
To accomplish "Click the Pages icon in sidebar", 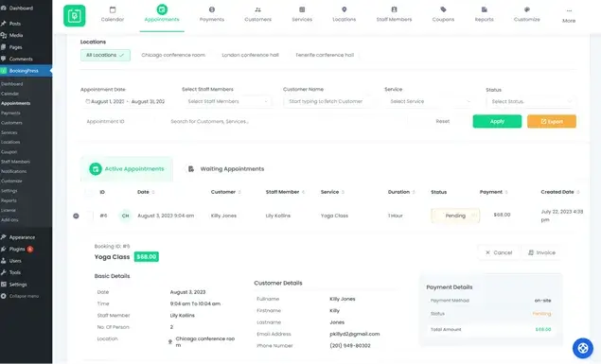I will click(x=4, y=47).
